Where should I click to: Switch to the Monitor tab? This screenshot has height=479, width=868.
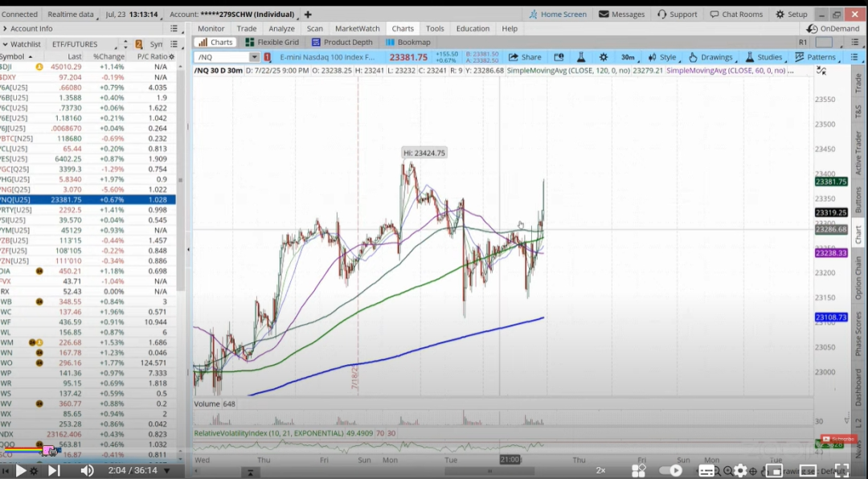pos(211,29)
